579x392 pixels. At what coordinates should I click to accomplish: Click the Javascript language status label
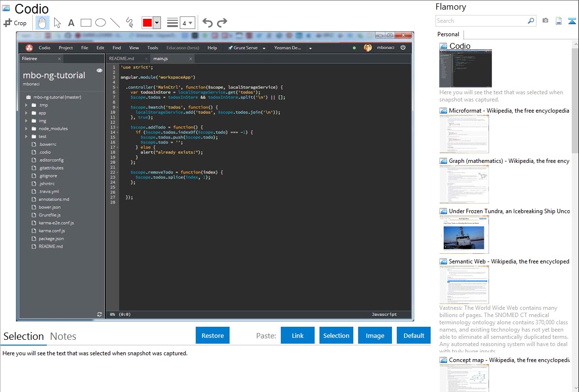coord(384,314)
